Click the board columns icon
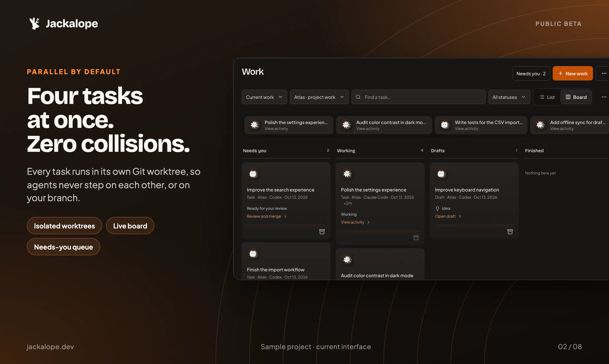 (568, 97)
